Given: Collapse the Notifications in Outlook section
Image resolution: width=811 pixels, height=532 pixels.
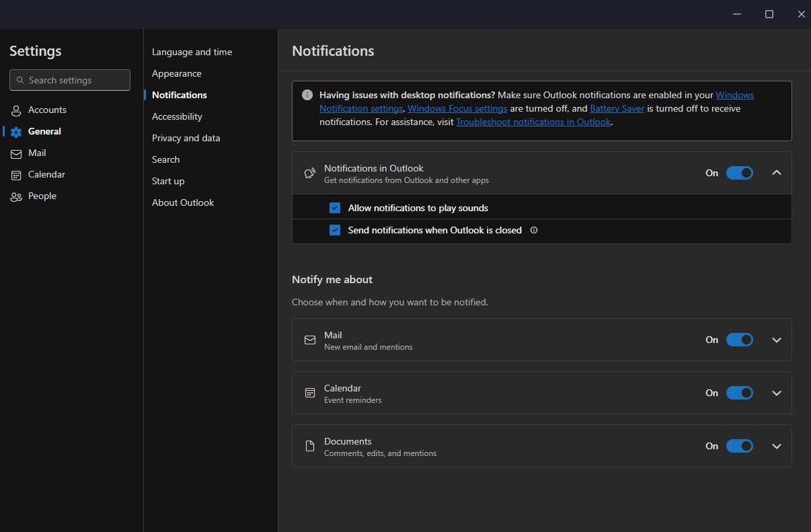Looking at the screenshot, I should (x=777, y=173).
